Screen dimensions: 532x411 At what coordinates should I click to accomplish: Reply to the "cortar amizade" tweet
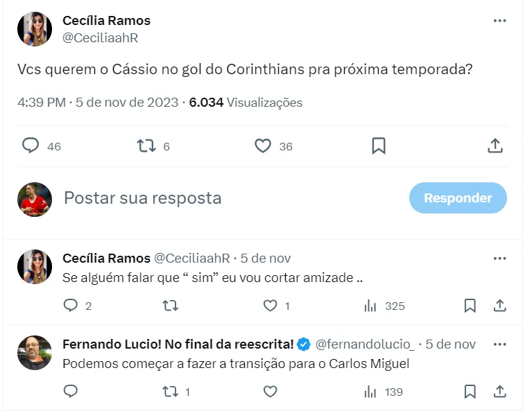tap(71, 306)
